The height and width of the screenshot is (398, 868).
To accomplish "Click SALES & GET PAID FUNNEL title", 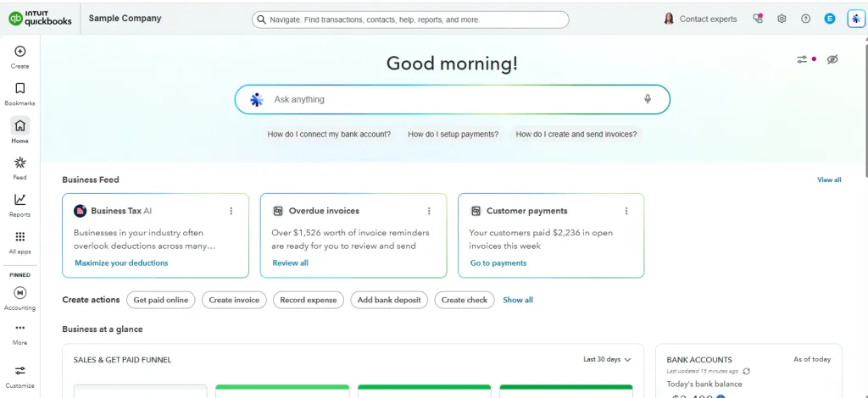I will tap(122, 360).
